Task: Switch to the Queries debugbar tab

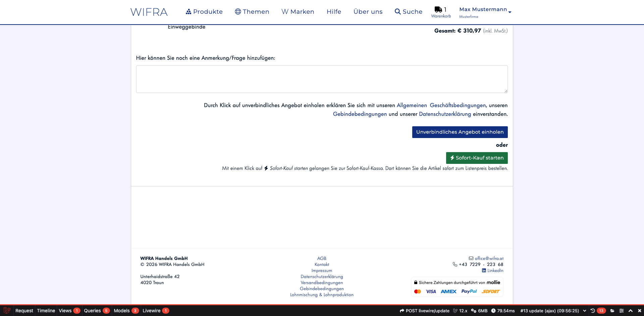Action: (93, 311)
